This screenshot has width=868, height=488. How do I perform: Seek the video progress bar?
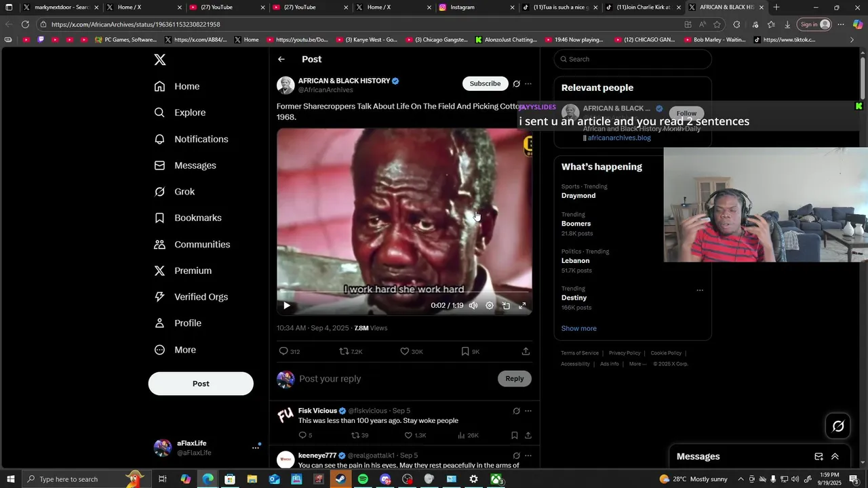coord(404,293)
